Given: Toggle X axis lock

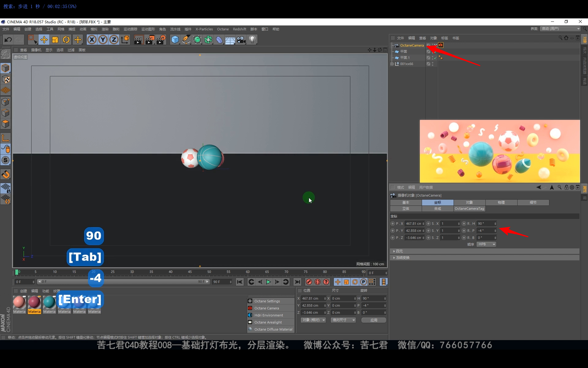Looking at the screenshot, I should click(x=92, y=40).
